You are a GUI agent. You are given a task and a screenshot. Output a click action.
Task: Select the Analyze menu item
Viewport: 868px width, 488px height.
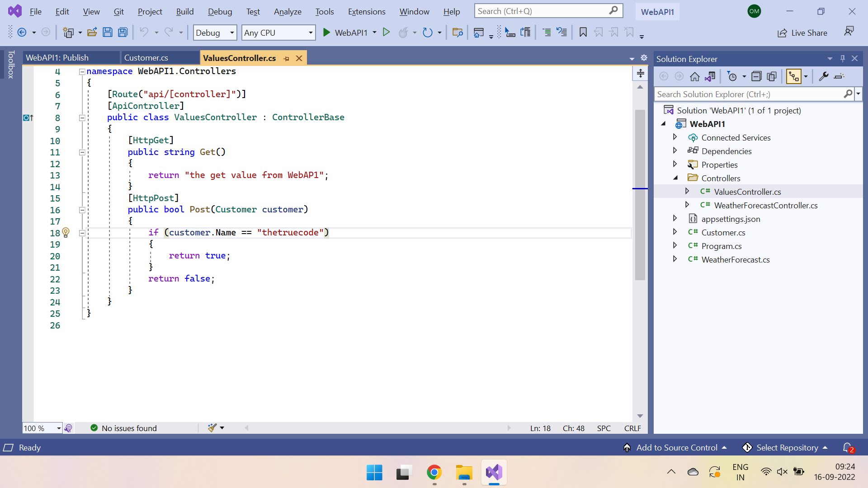coord(286,11)
